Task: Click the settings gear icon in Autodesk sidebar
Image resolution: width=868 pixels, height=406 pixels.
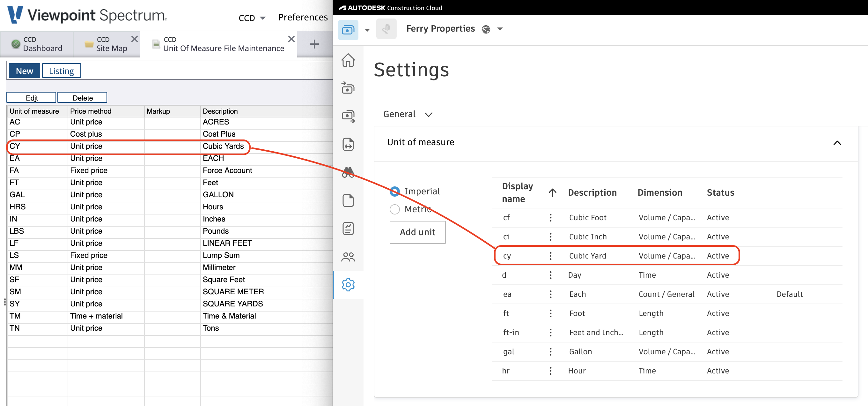Action: click(x=348, y=285)
